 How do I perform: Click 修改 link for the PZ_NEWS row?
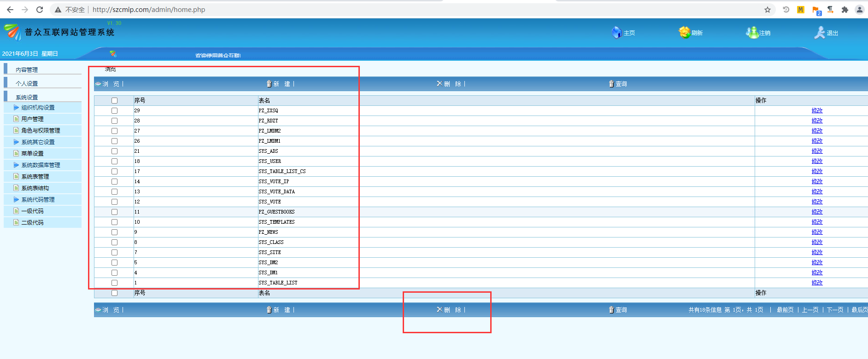coord(817,232)
